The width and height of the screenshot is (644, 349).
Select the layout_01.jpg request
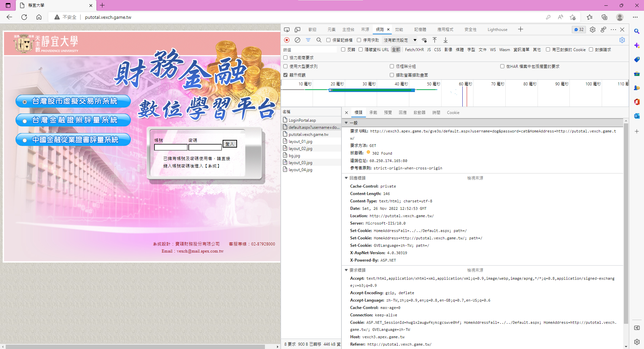point(311,142)
